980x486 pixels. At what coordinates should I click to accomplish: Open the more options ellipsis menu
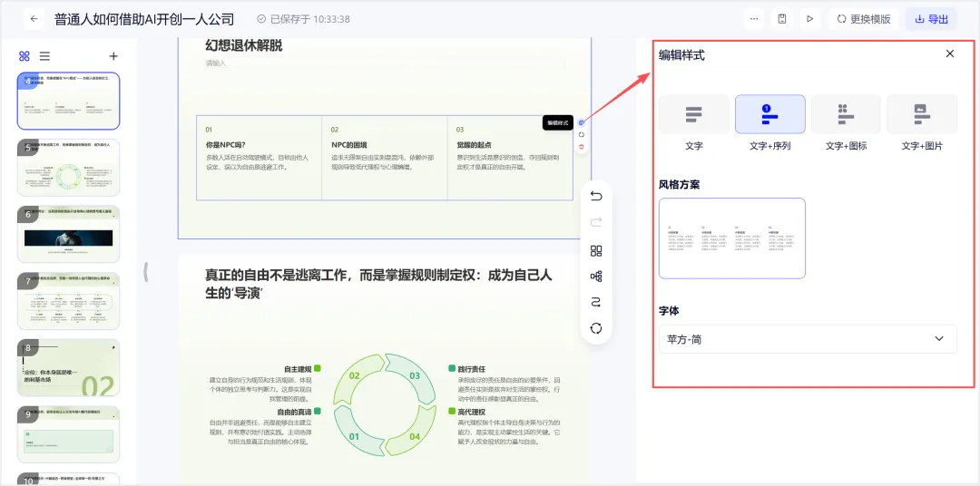click(754, 19)
